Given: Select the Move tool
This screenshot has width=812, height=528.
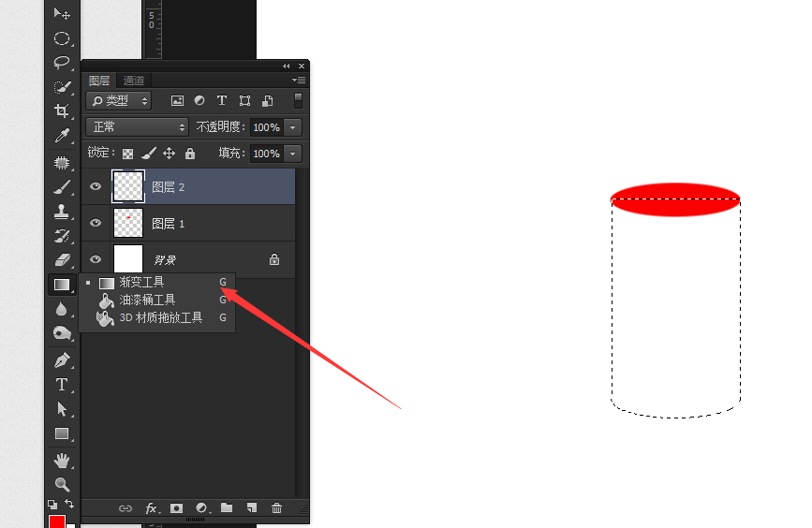Looking at the screenshot, I should (62, 13).
